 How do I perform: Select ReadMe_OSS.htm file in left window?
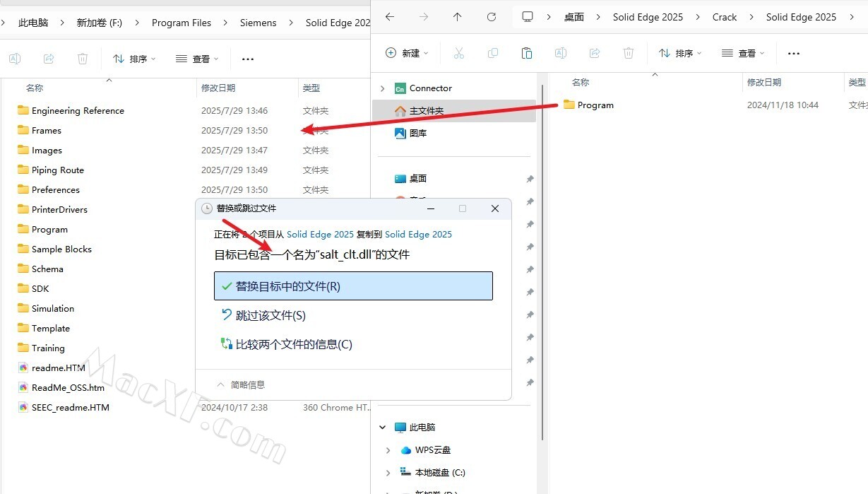coord(61,388)
